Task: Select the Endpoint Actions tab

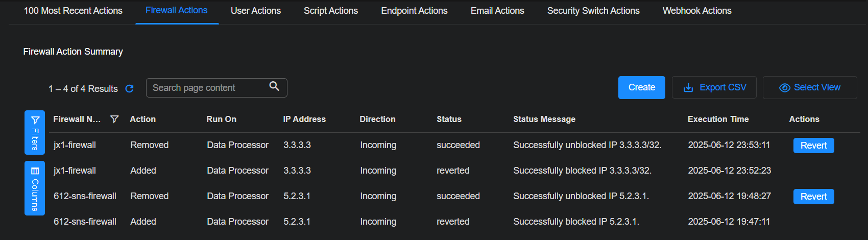Action: 414,11
